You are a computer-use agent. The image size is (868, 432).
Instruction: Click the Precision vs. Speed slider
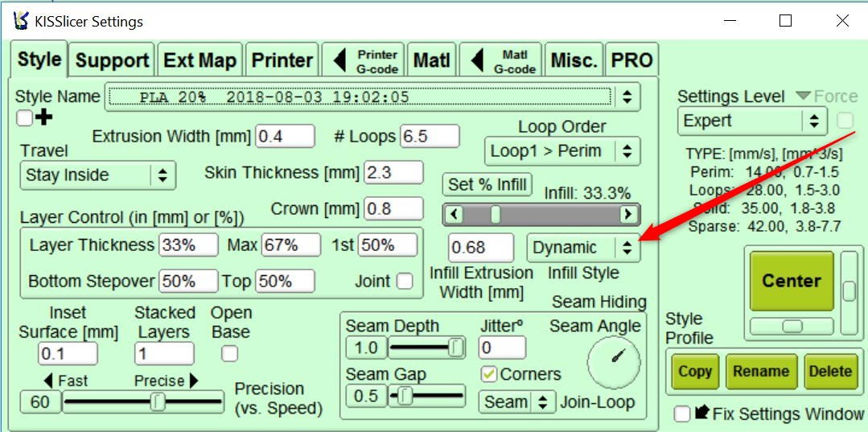pos(143,402)
